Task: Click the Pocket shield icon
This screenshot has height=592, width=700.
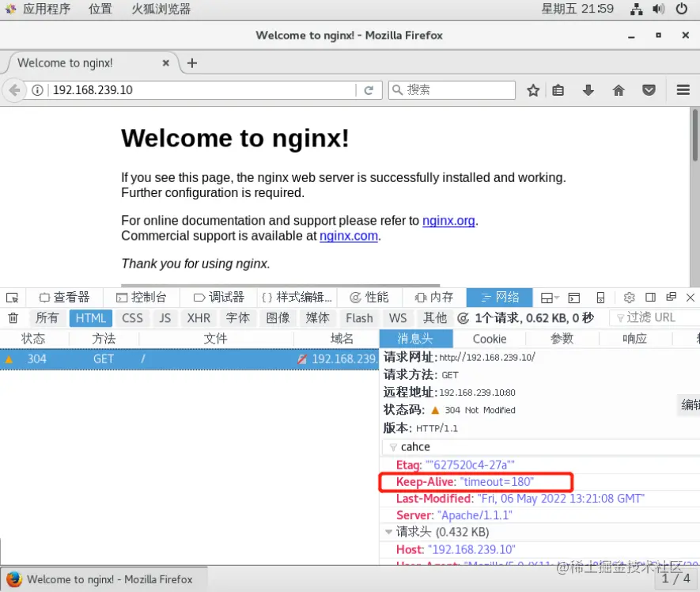Action: tap(649, 90)
